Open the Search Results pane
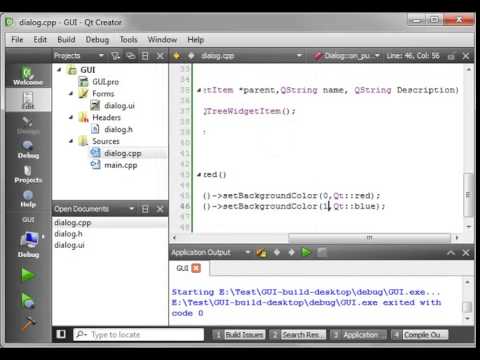Viewport: 480px width, 360px height. pyautogui.click(x=298, y=334)
